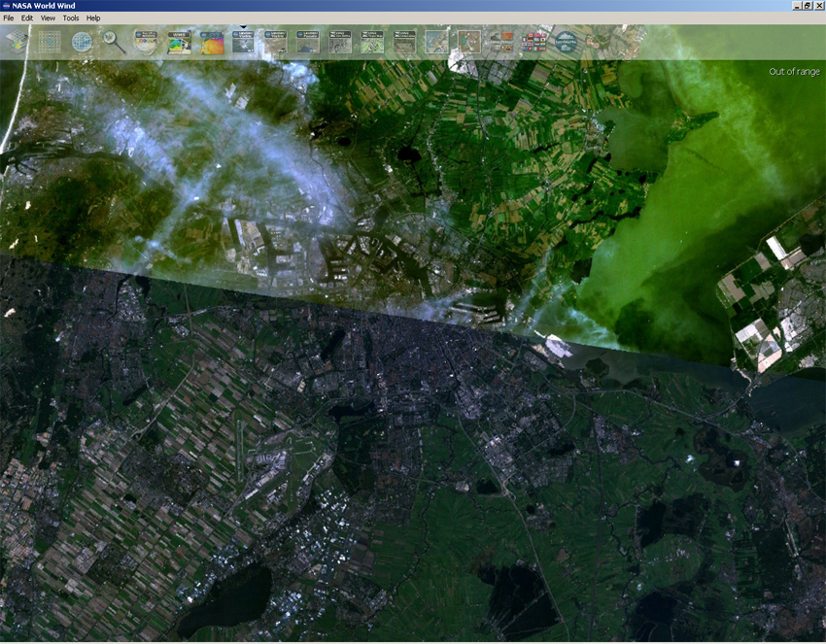The width and height of the screenshot is (826, 644).
Task: Open the File menu
Action: (x=9, y=18)
